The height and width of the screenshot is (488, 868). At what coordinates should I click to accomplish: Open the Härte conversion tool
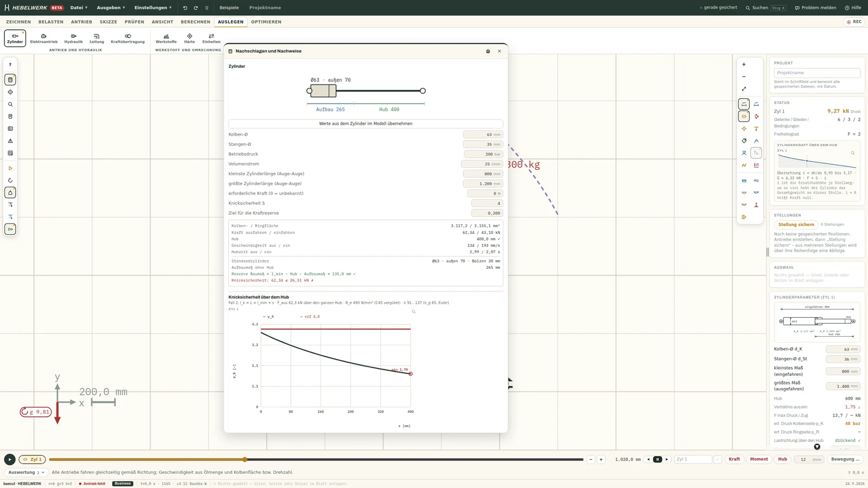click(x=189, y=38)
